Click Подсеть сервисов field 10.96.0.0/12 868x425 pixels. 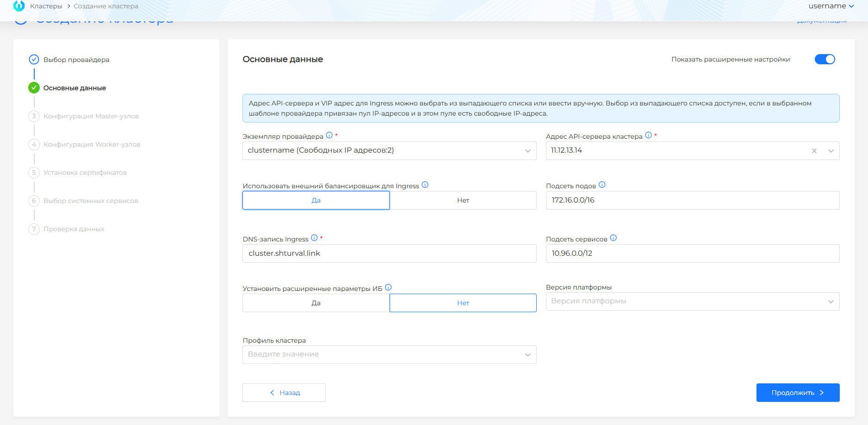693,253
